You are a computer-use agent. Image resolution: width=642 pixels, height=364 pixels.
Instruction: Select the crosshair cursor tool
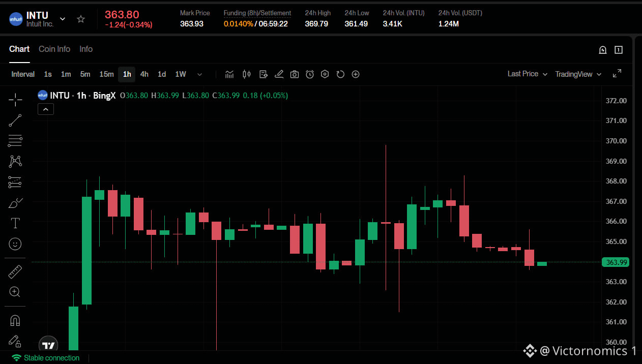(x=15, y=100)
